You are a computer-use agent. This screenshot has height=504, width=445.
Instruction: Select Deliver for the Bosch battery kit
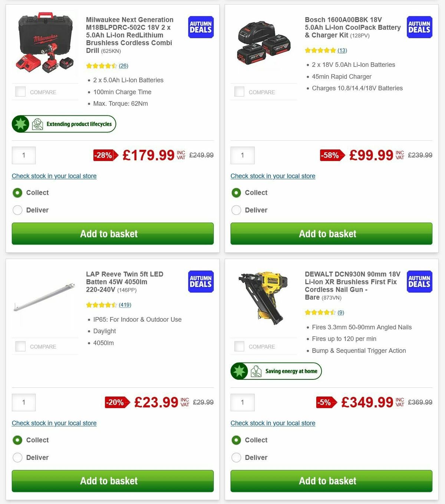[x=236, y=210]
